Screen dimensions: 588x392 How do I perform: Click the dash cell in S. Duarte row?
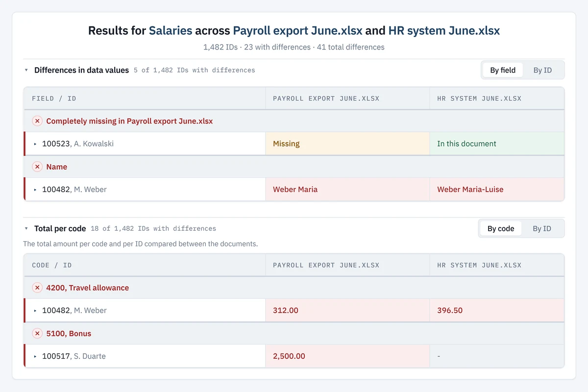tap(497, 356)
